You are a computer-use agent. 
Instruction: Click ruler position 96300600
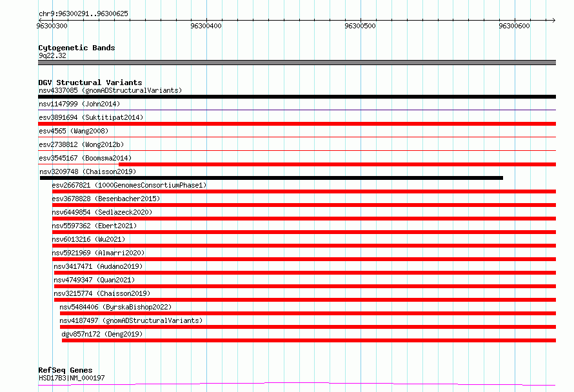[514, 26]
